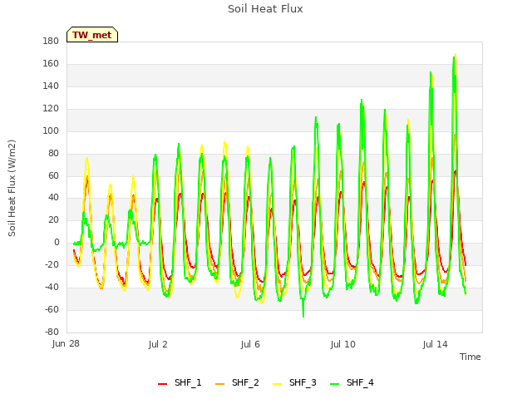Screen dimensions: 532x399
Task: Click the 0 y-axis tick label
Action: 57,242
